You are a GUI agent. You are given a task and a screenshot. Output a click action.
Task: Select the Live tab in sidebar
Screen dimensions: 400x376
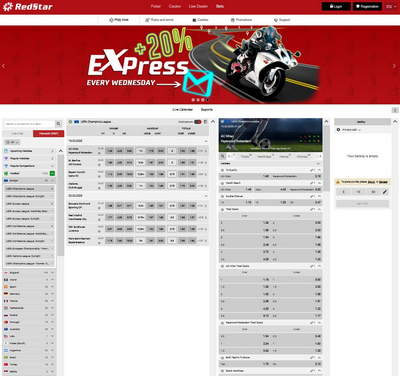pyautogui.click(x=17, y=134)
